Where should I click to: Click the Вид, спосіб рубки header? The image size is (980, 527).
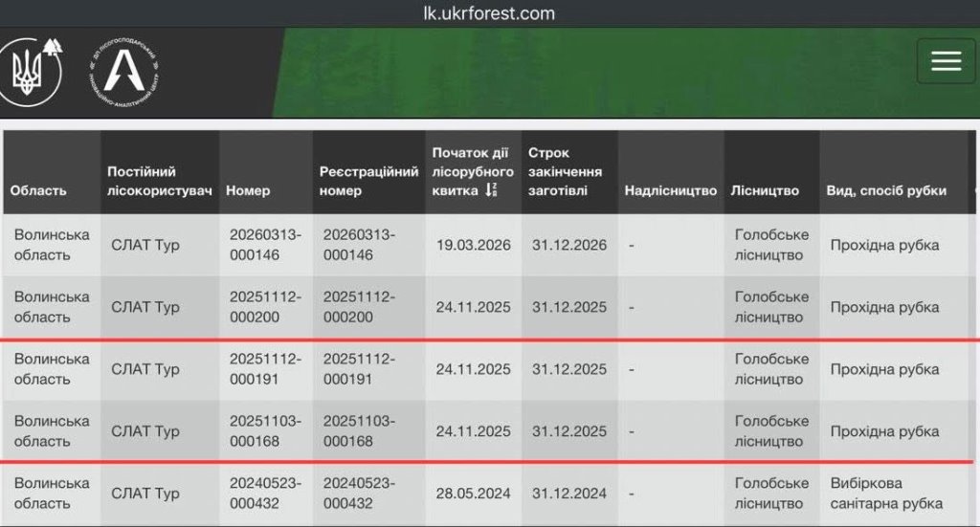886,190
